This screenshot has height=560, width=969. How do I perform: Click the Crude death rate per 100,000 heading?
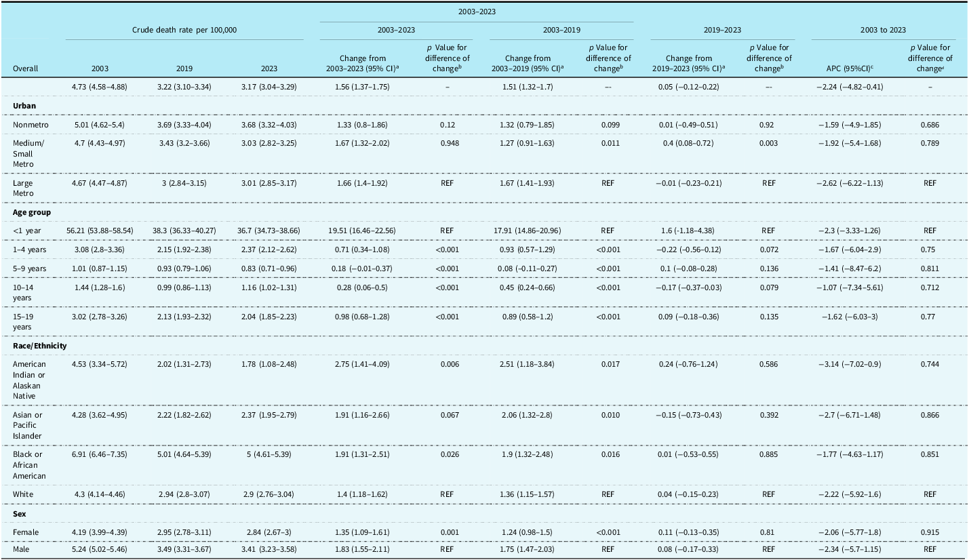point(184,31)
